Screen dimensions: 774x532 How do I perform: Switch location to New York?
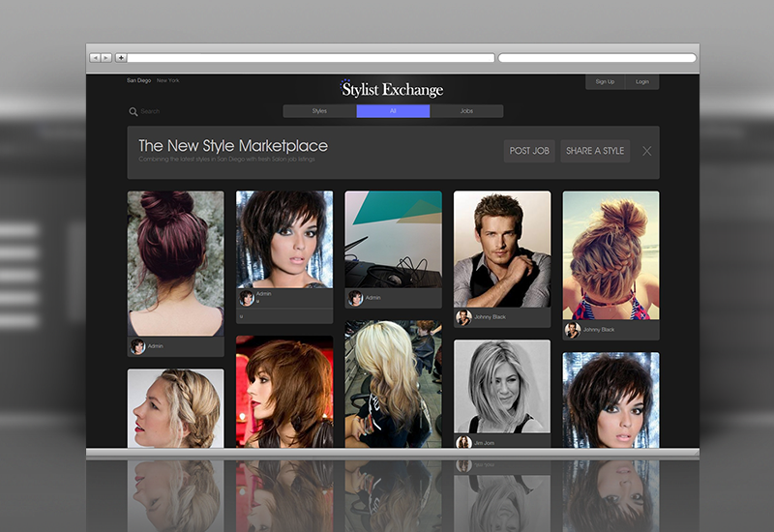(167, 80)
